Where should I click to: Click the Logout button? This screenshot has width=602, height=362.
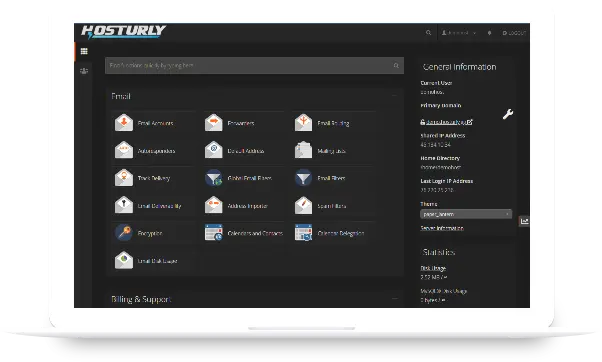pyautogui.click(x=514, y=33)
